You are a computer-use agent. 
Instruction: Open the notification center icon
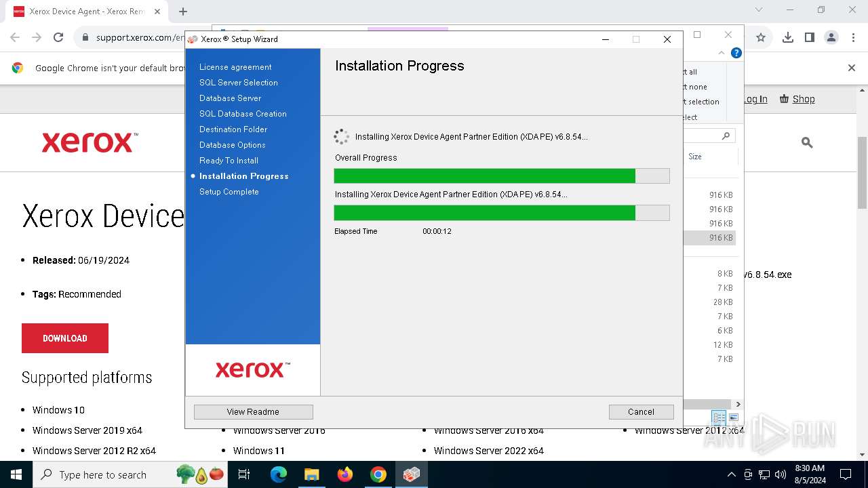[x=846, y=474]
